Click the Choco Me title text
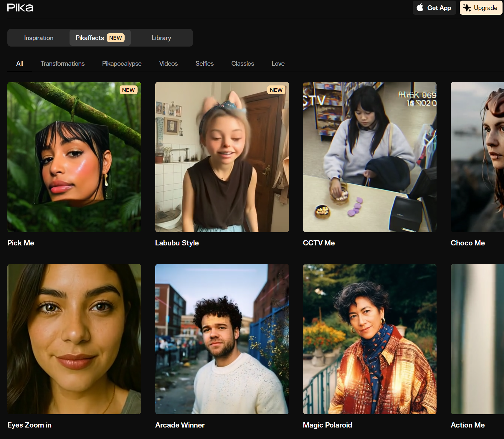The width and height of the screenshot is (504, 439). [x=468, y=243]
